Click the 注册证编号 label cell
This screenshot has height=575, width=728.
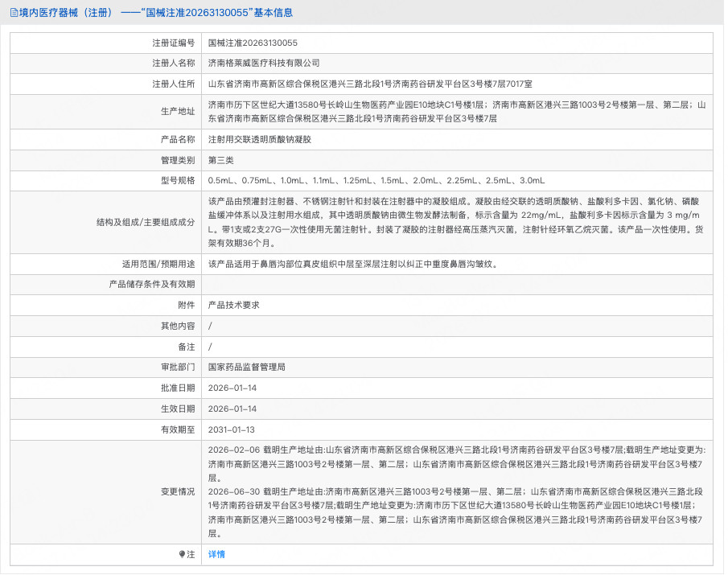tap(174, 43)
